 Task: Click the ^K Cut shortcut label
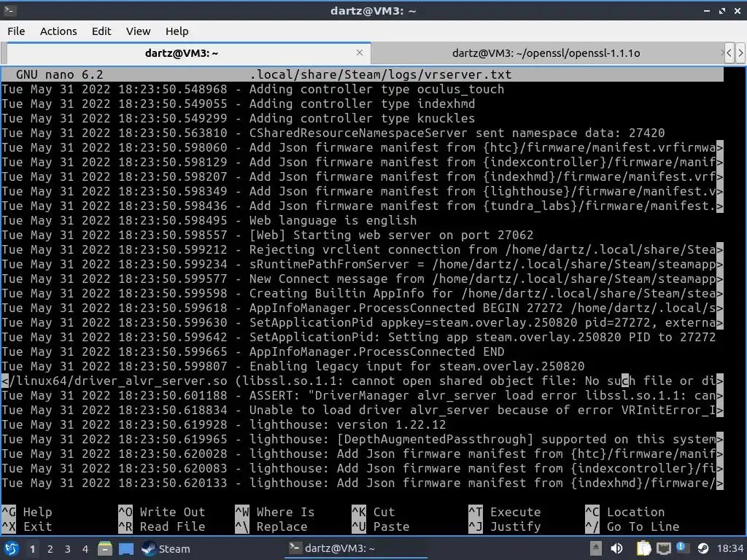coord(373,513)
